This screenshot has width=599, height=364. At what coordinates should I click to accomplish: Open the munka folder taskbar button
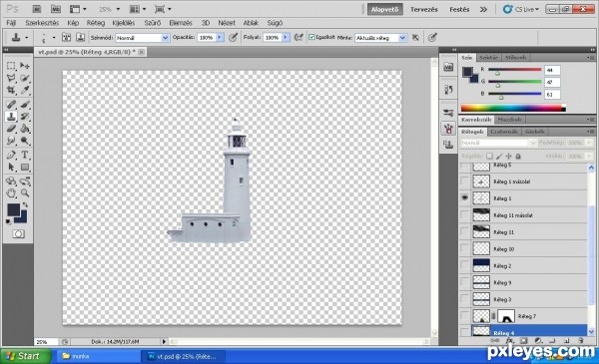(x=98, y=356)
